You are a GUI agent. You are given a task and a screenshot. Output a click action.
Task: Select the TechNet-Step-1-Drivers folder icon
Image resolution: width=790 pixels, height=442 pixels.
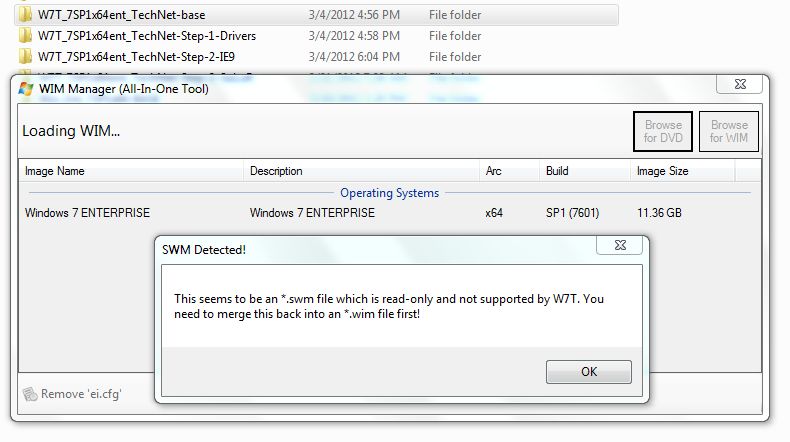point(25,36)
